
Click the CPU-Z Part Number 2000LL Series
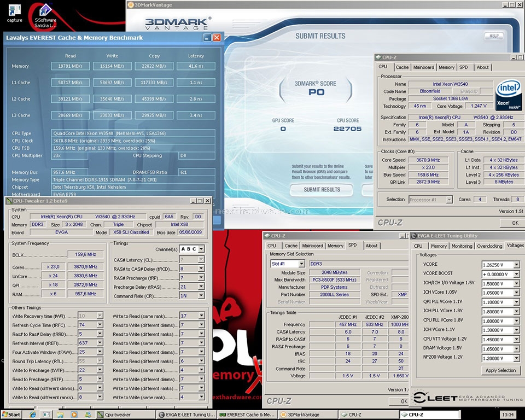point(334,295)
